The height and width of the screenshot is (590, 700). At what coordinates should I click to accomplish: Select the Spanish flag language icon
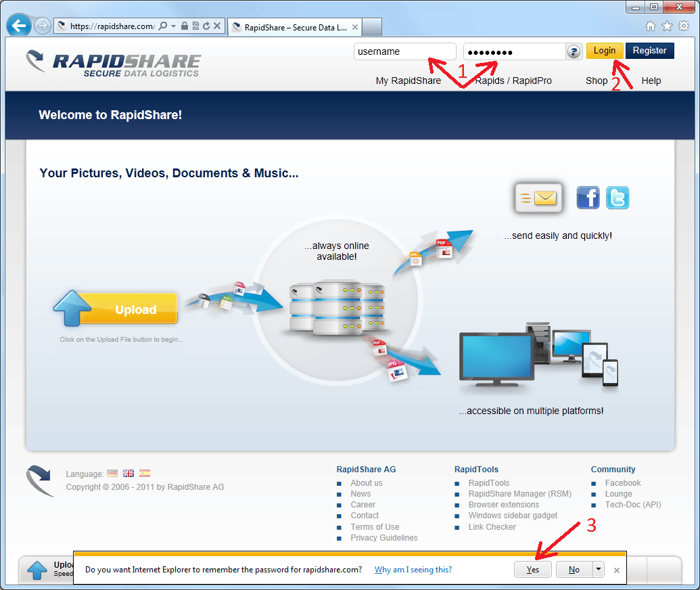pyautogui.click(x=145, y=474)
